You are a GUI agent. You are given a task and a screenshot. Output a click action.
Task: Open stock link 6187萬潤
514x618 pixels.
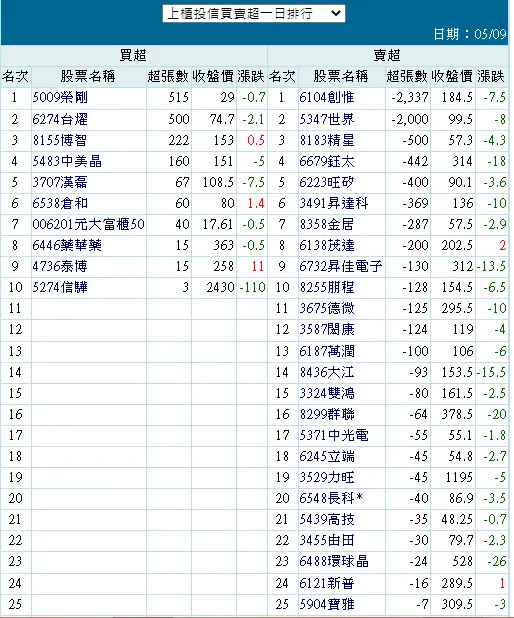click(327, 351)
